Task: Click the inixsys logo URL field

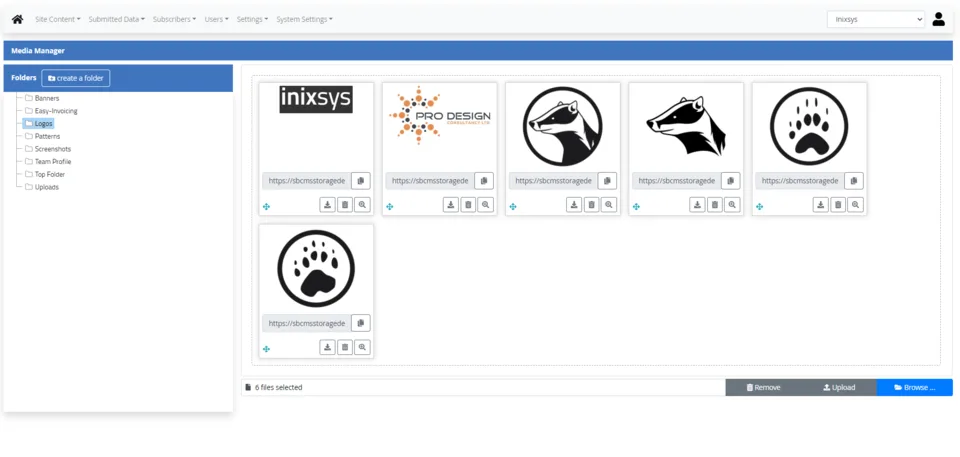Action: (307, 181)
